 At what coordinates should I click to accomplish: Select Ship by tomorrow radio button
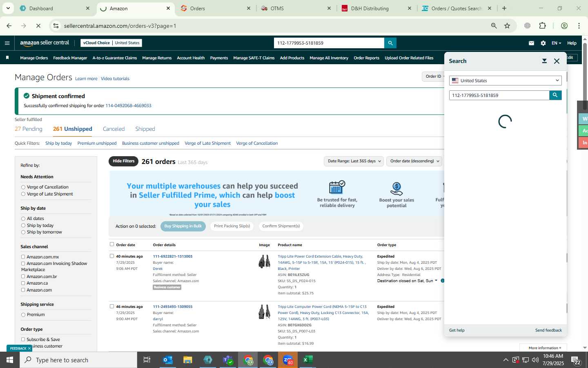tap(23, 232)
